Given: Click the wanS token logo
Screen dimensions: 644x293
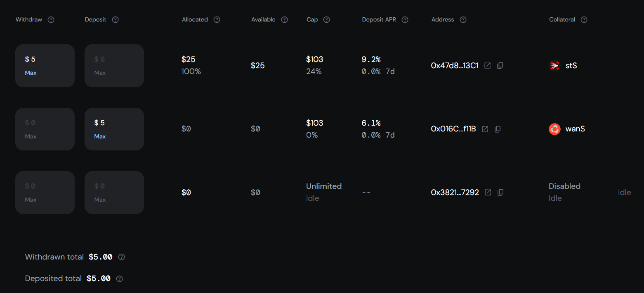Looking at the screenshot, I should (554, 129).
